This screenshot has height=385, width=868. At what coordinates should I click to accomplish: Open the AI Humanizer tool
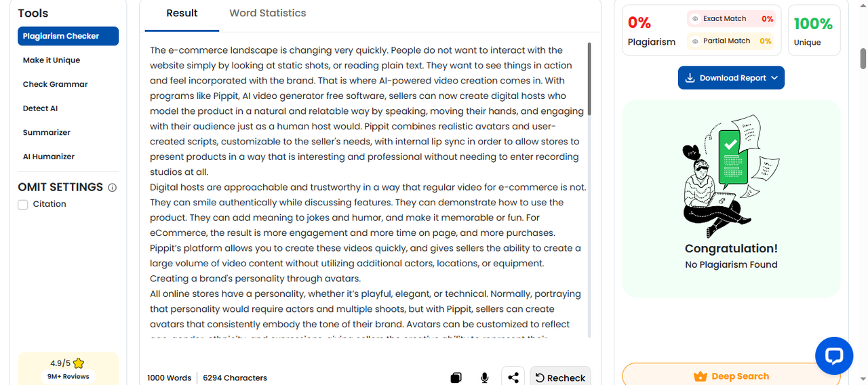(x=49, y=157)
